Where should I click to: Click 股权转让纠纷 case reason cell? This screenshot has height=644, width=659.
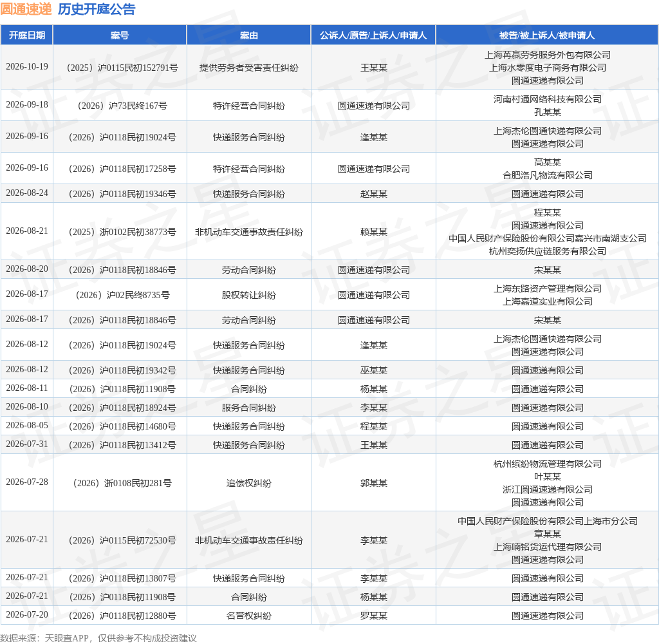click(x=249, y=296)
